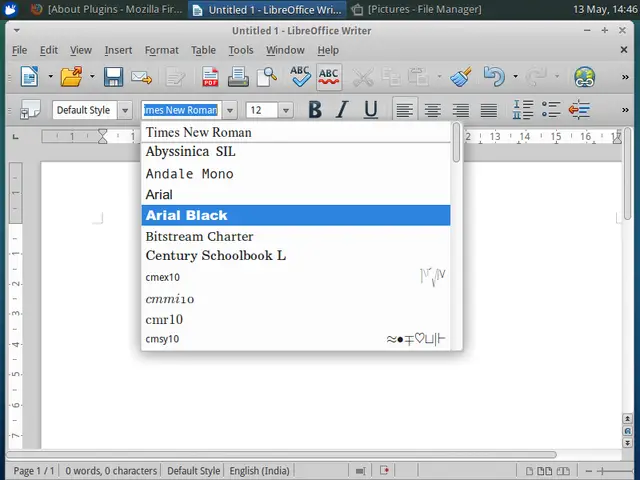This screenshot has height=480, width=640.
Task: Click the Document as E-mail envelope icon
Action: [141, 77]
